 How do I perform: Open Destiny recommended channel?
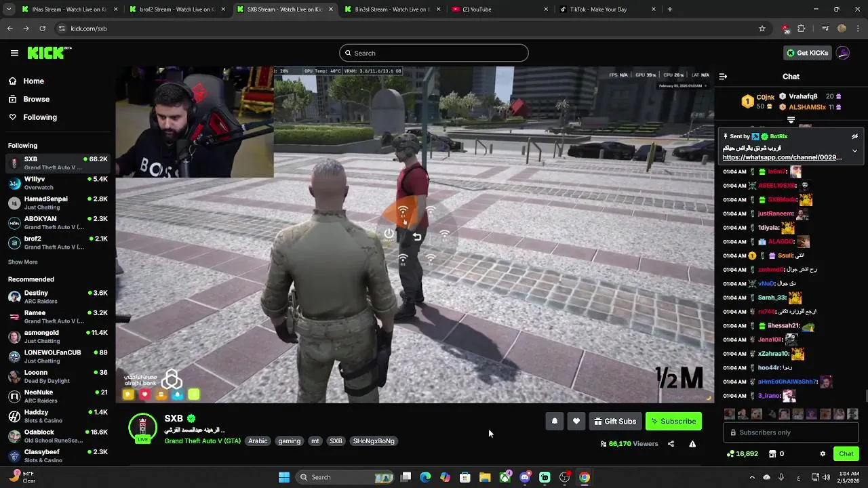point(58,297)
